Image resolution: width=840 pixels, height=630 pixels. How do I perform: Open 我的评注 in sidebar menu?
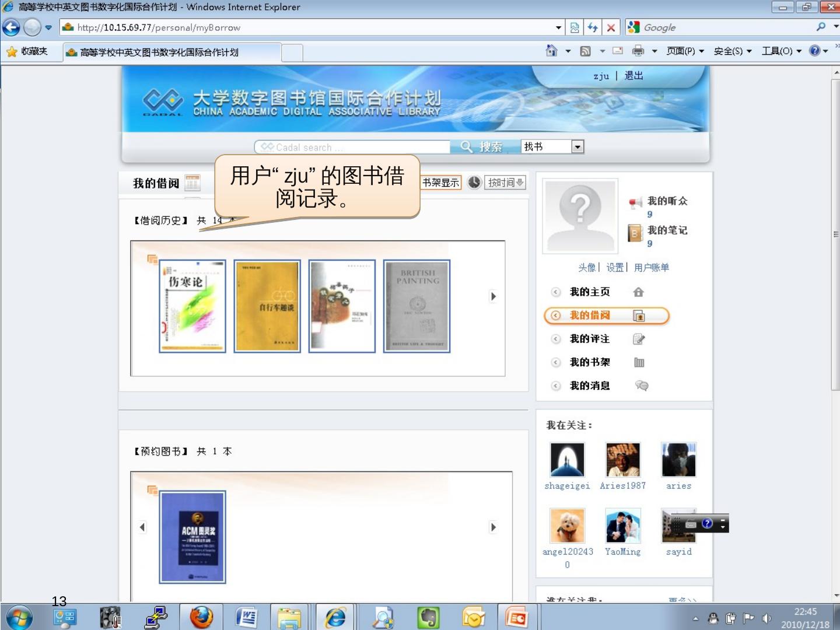pos(590,339)
